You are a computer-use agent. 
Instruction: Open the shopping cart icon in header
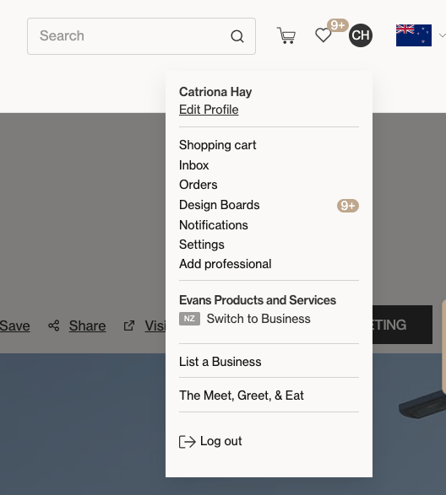[286, 35]
